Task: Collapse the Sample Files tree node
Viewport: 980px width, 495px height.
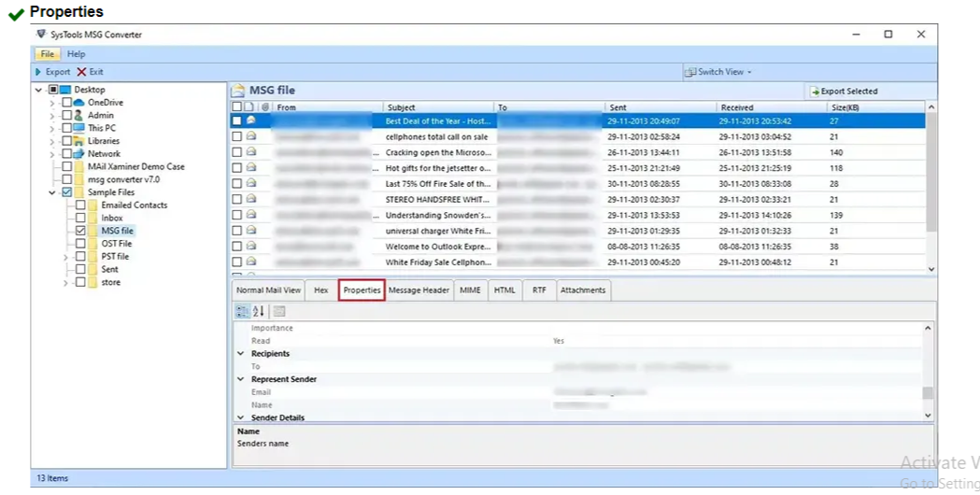Action: (x=52, y=192)
